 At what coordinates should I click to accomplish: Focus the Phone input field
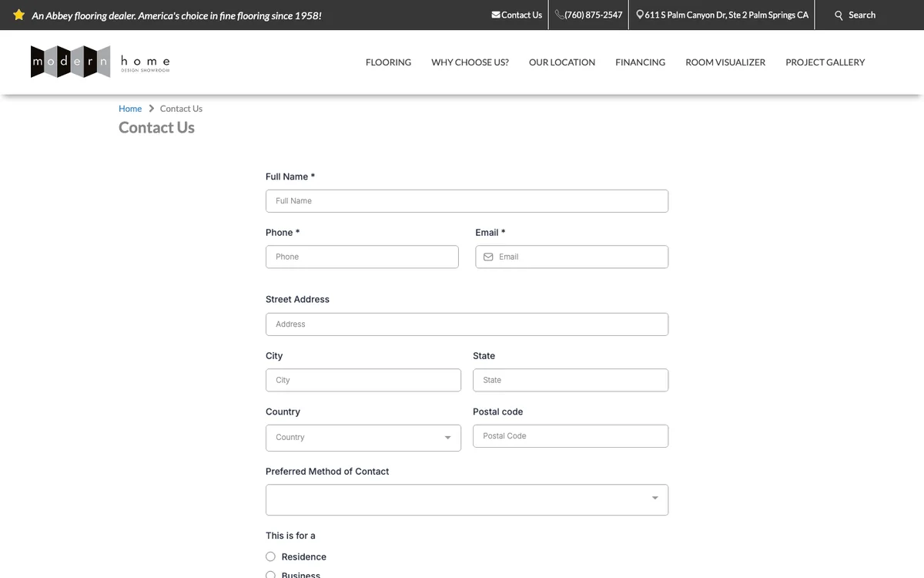click(x=362, y=257)
